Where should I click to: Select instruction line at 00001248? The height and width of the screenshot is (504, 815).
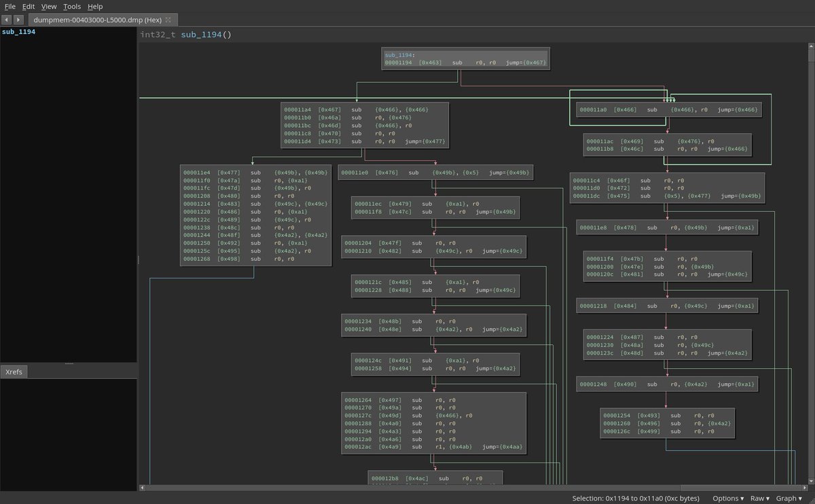tap(668, 384)
